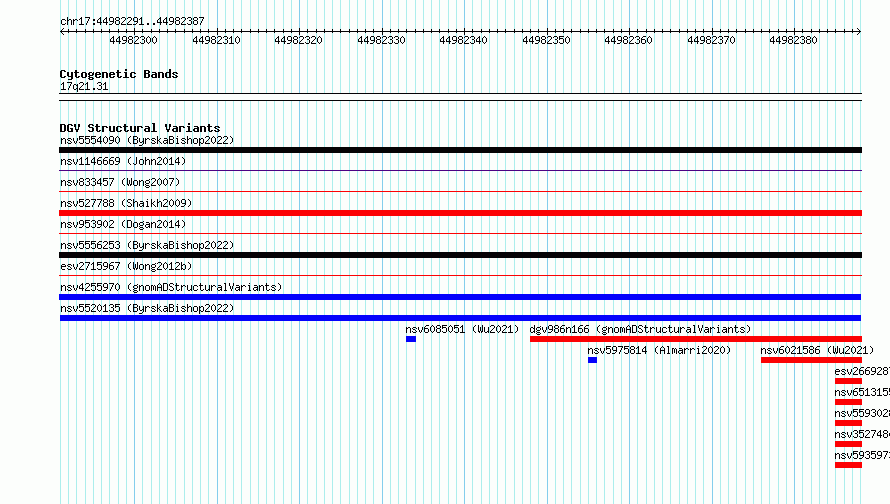Click the truncated nsv651315 variant label
890x504 pixels.
coord(862,392)
